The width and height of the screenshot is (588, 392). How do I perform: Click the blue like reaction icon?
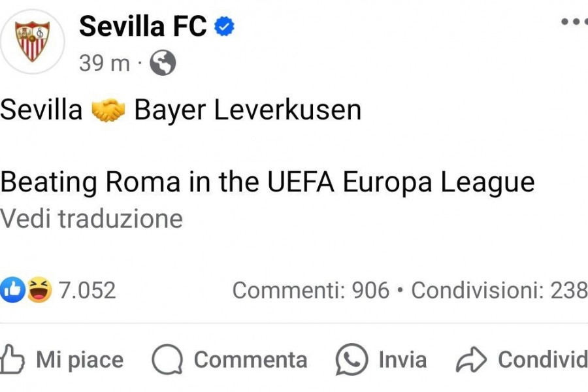(x=12, y=289)
